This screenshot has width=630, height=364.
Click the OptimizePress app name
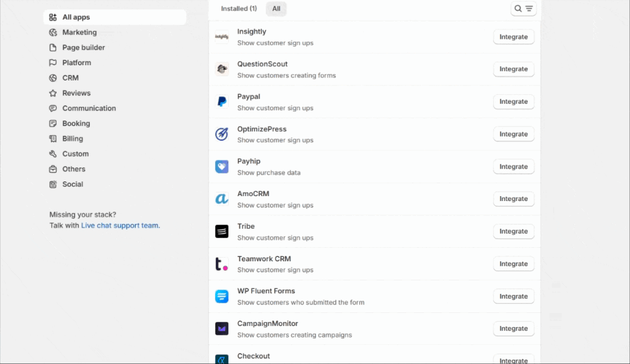[x=261, y=129]
